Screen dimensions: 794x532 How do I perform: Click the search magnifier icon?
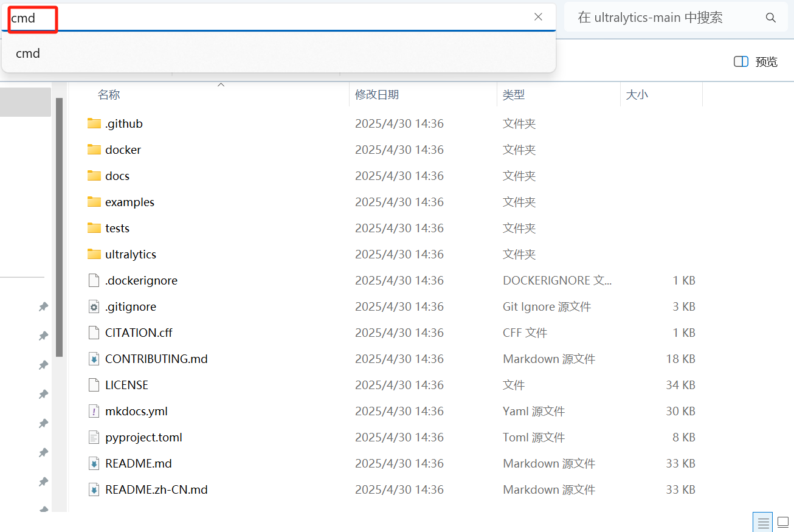coord(770,18)
